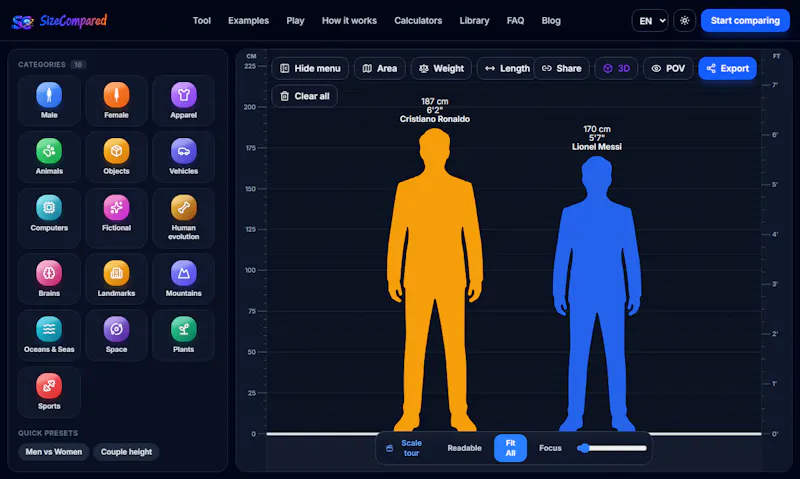Open the Male category
This screenshot has width=800, height=479.
tap(49, 100)
